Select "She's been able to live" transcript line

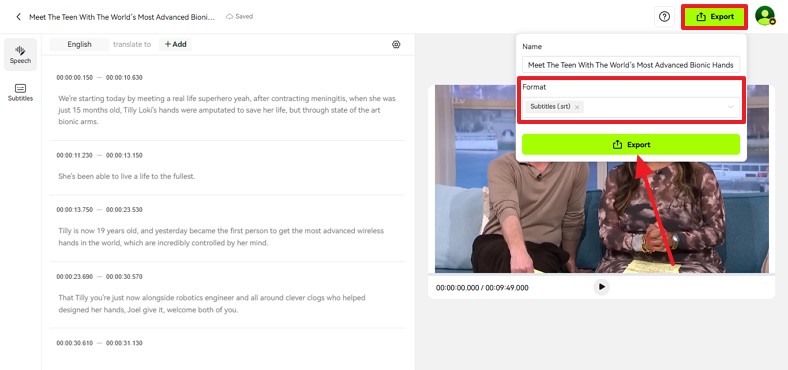tap(127, 176)
